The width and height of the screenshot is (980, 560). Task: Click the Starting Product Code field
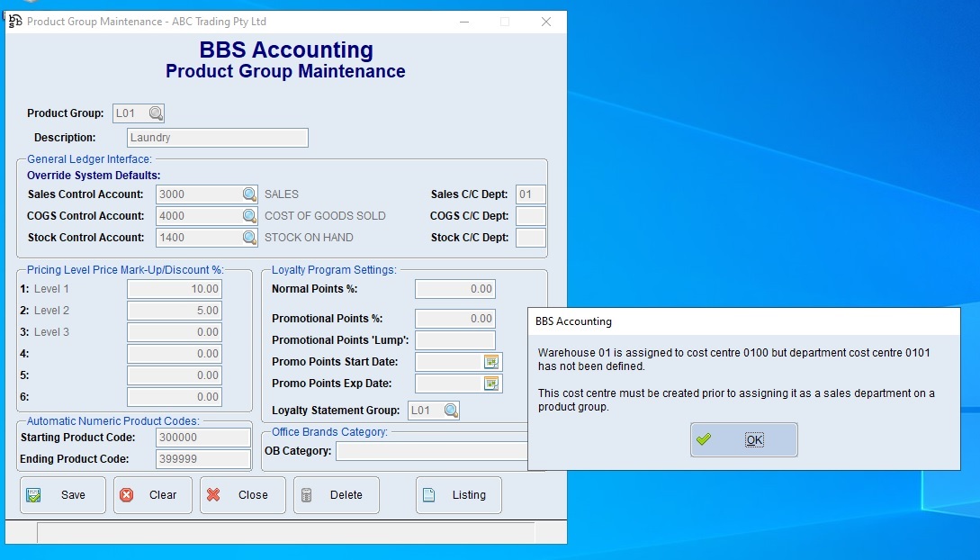(203, 438)
